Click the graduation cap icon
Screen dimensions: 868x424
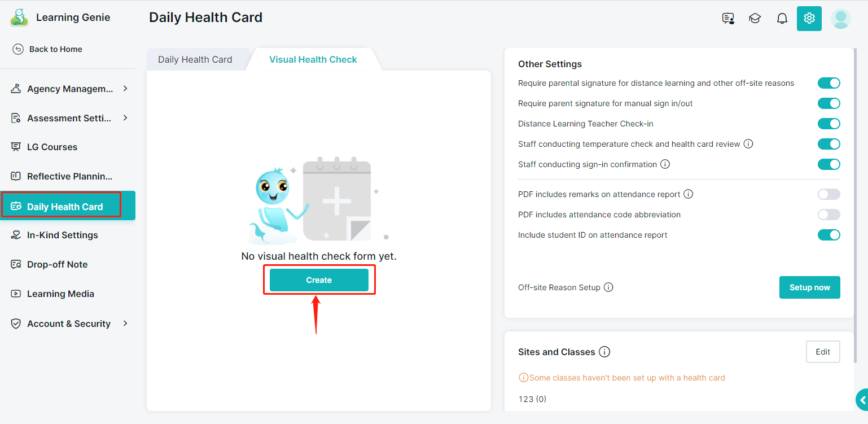click(755, 19)
